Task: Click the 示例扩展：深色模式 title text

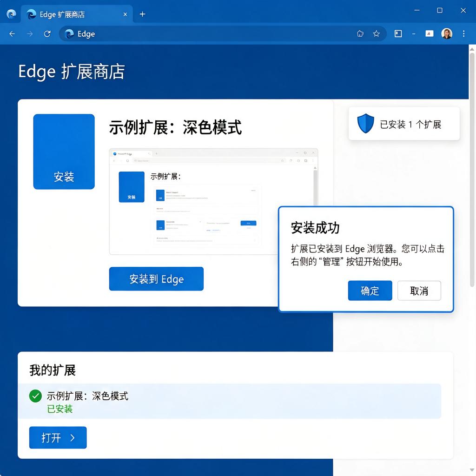Action: (175, 127)
